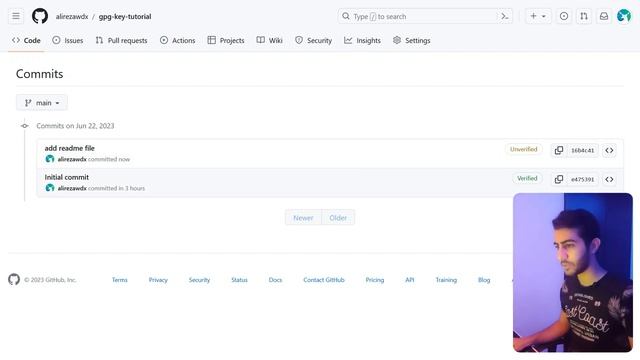
Task: Open the command palette icon
Action: click(505, 16)
